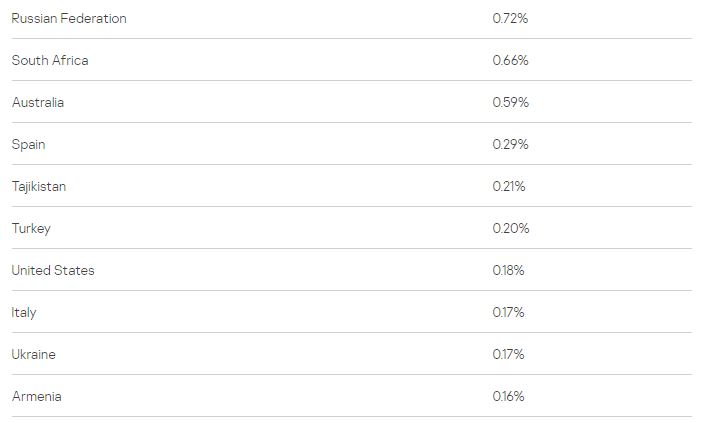Click the 0.21% percentage for Tajikistan
This screenshot has height=425, width=702.
(x=509, y=187)
